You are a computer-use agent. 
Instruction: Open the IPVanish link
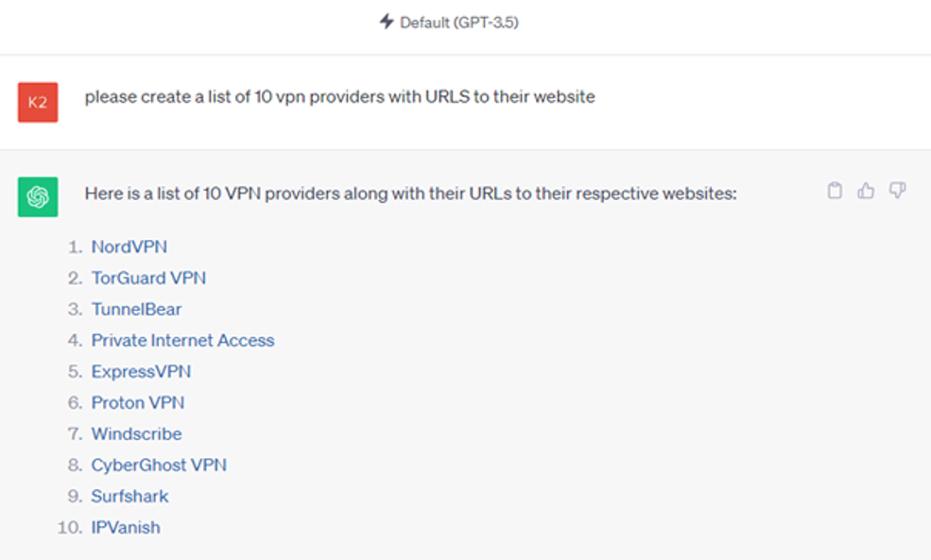126,527
